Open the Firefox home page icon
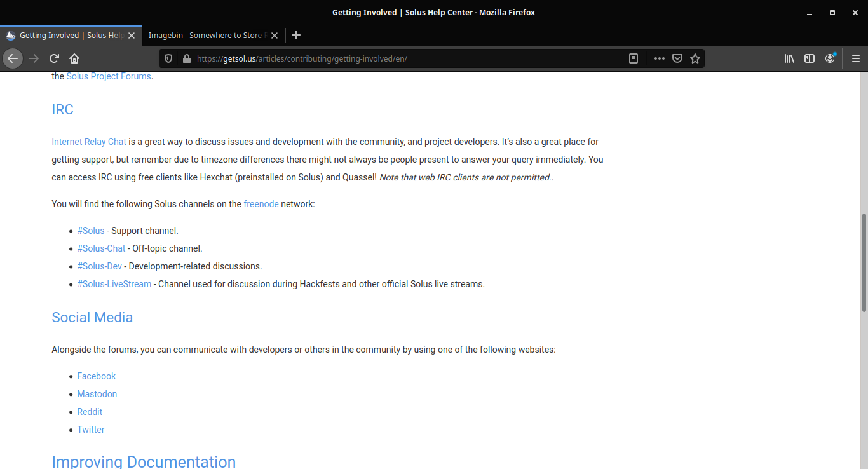This screenshot has height=469, width=868. click(74, 58)
